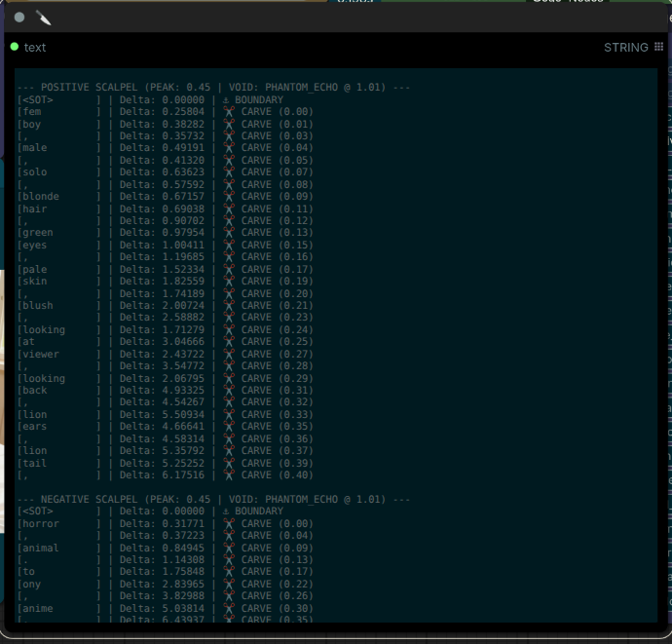Image resolution: width=672 pixels, height=644 pixels.
Task: Click the [hair token row
Action: 166,209
